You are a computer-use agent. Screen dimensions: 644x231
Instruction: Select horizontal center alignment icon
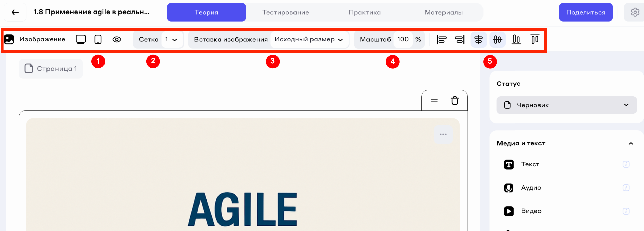pyautogui.click(x=478, y=40)
